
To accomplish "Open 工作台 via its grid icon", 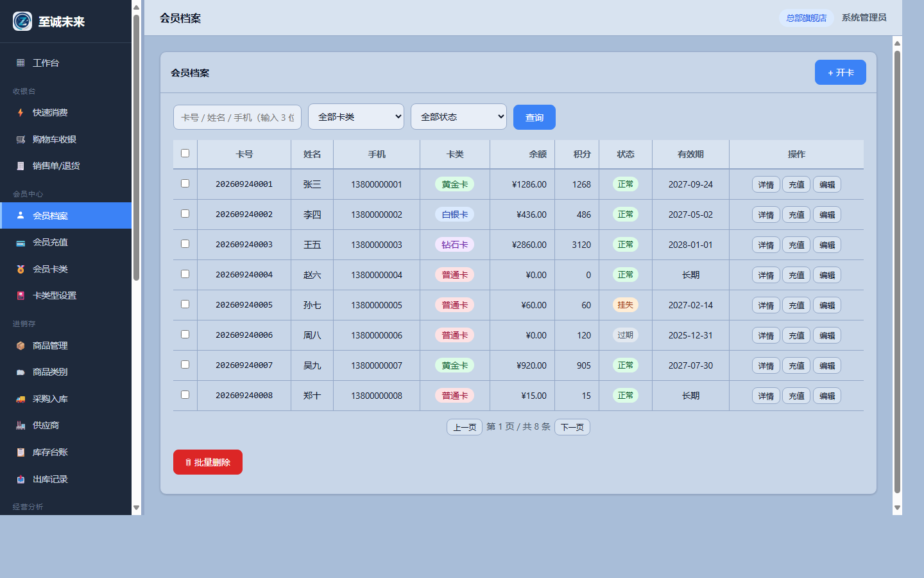I will [x=21, y=63].
